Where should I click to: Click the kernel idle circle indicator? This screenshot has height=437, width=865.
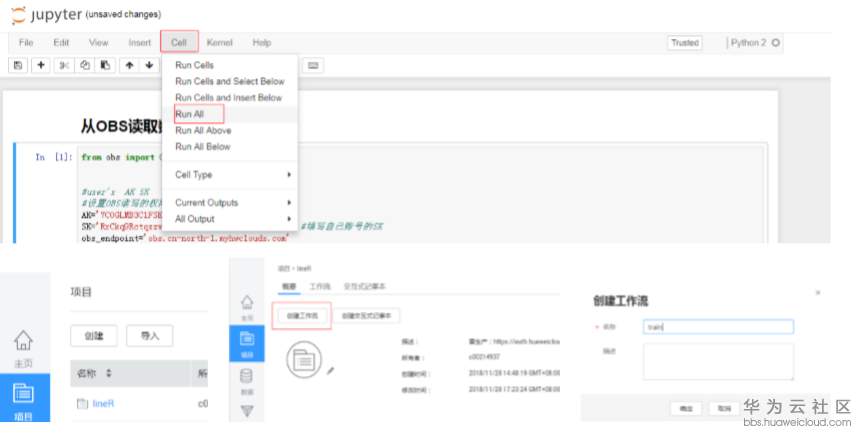tap(776, 42)
